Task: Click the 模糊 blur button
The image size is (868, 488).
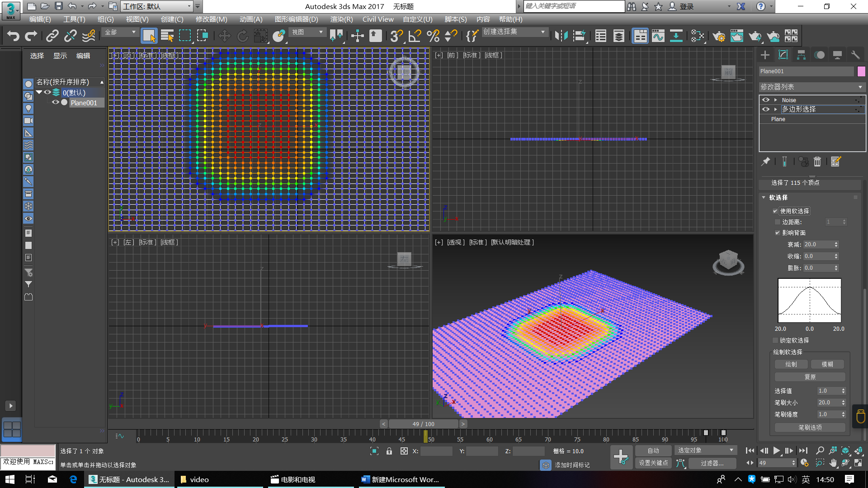Action: 827,364
